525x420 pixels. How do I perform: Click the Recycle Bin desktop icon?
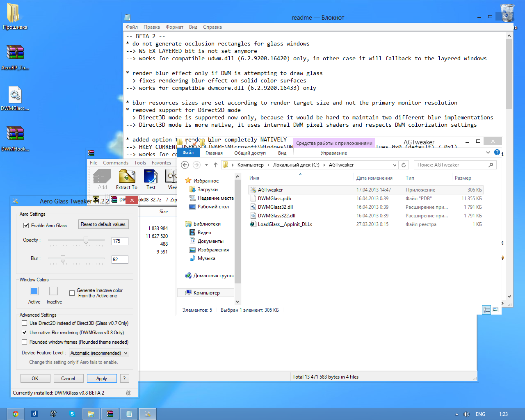[x=507, y=12]
